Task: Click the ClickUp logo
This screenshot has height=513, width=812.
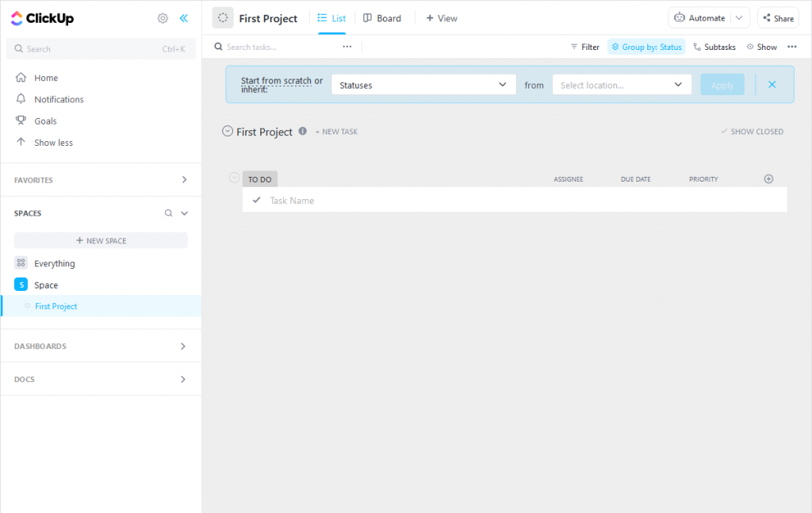Action: [x=43, y=18]
